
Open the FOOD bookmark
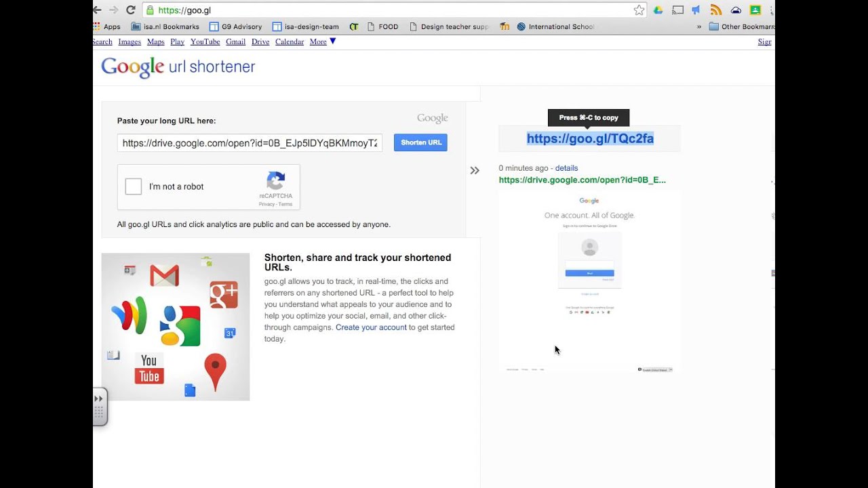[x=382, y=27]
